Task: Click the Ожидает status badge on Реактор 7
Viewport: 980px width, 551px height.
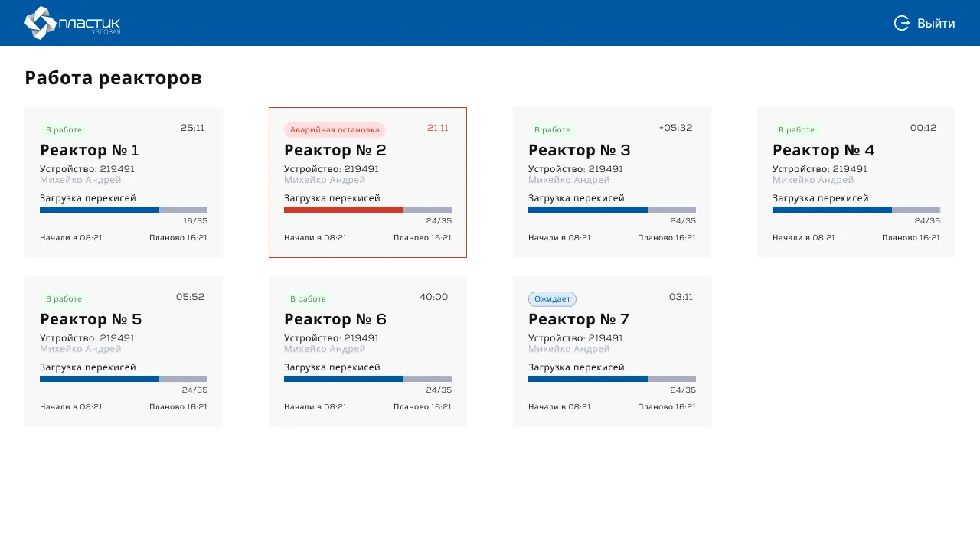Action: (x=552, y=299)
